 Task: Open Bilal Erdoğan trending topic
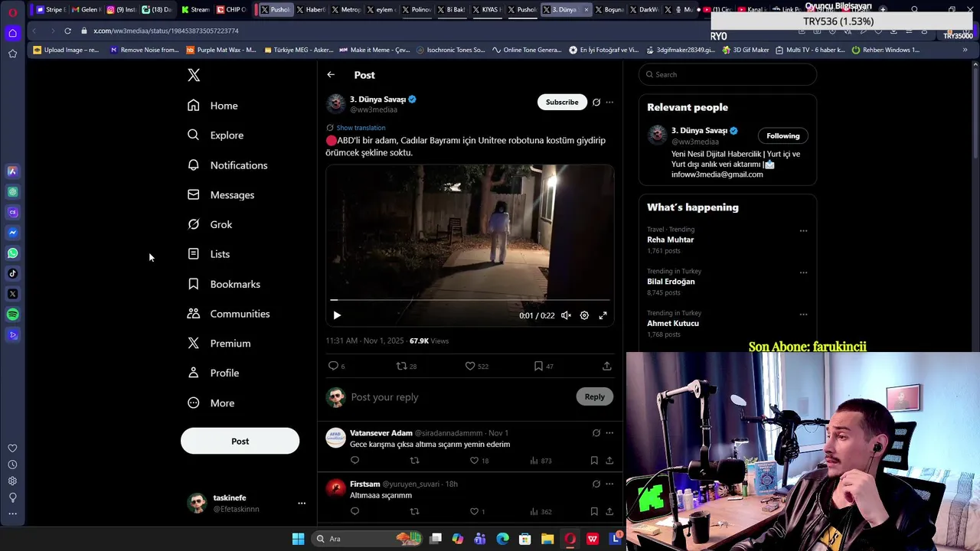[671, 282]
